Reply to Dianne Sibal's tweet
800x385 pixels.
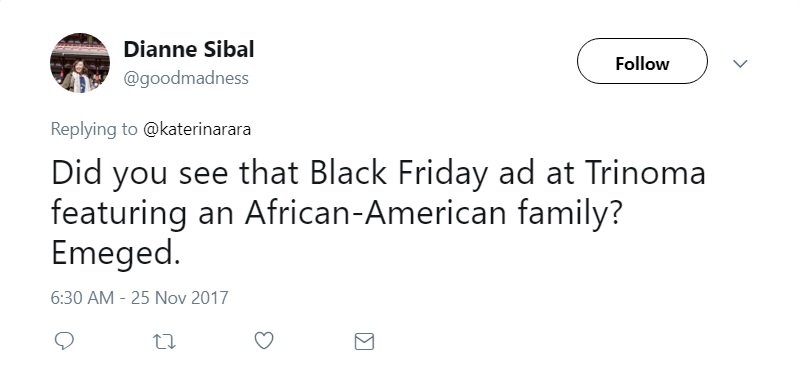coord(64,341)
